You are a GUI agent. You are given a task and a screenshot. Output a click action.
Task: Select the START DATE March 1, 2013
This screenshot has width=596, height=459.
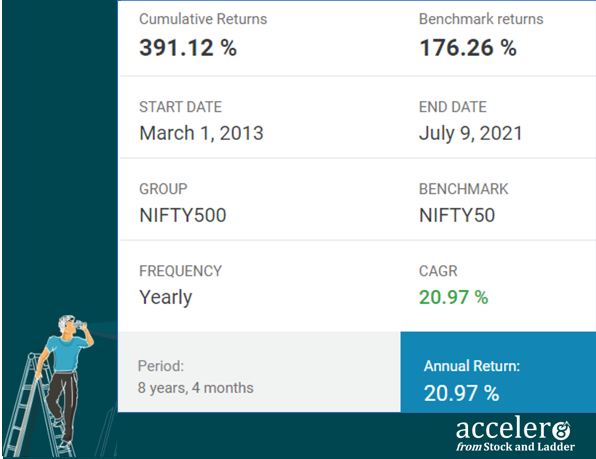click(x=201, y=133)
